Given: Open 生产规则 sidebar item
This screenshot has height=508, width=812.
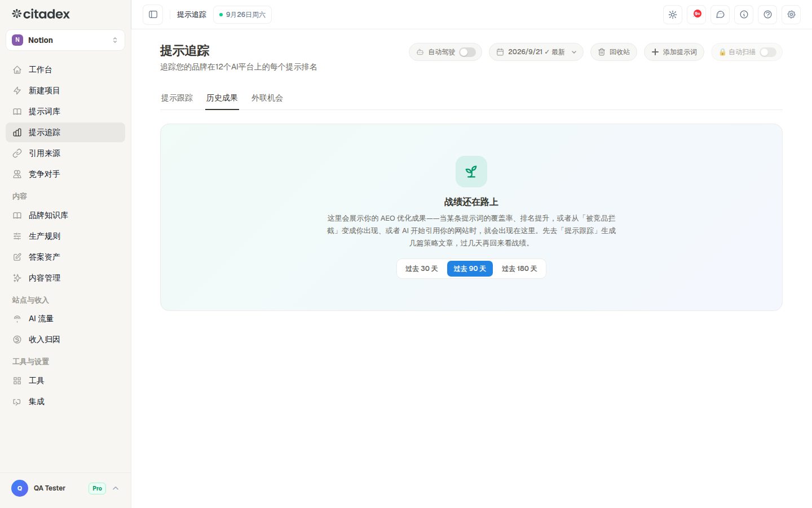Looking at the screenshot, I should point(65,236).
